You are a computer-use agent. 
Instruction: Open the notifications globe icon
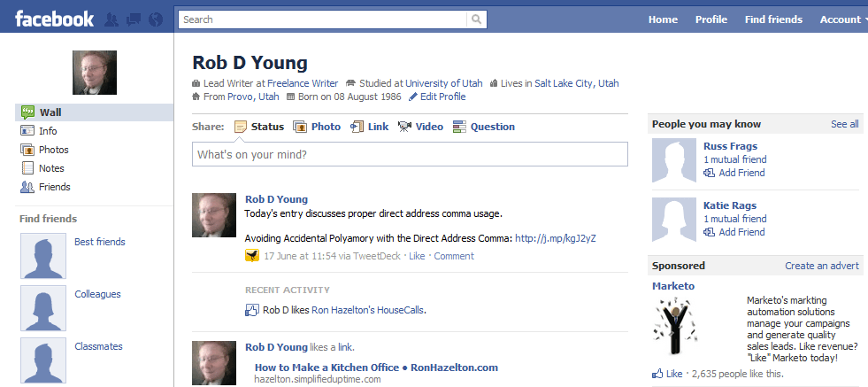coord(156,19)
